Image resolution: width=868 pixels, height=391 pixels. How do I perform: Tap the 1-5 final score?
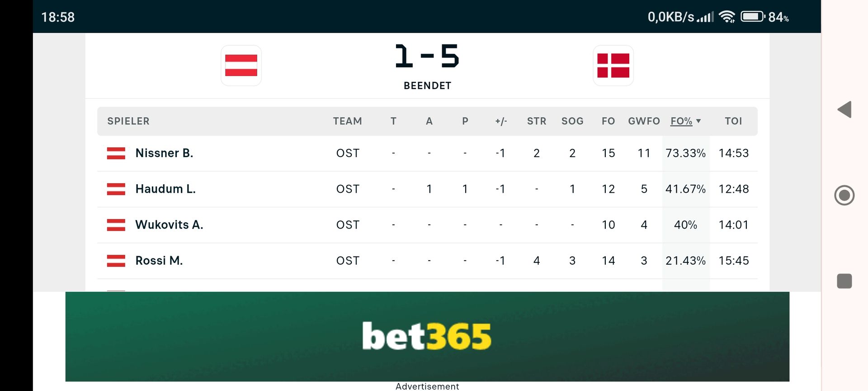click(x=427, y=57)
